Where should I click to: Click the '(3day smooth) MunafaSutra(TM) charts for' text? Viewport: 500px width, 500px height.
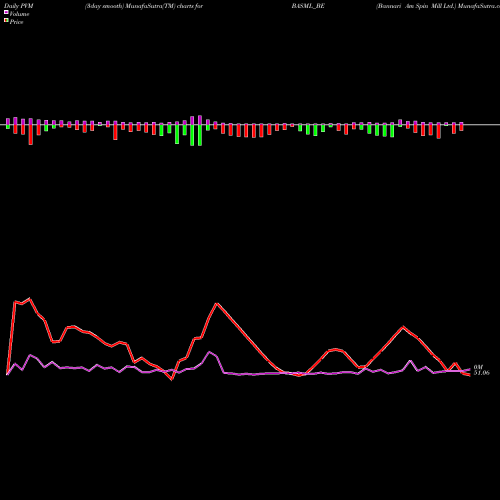(x=144, y=6)
